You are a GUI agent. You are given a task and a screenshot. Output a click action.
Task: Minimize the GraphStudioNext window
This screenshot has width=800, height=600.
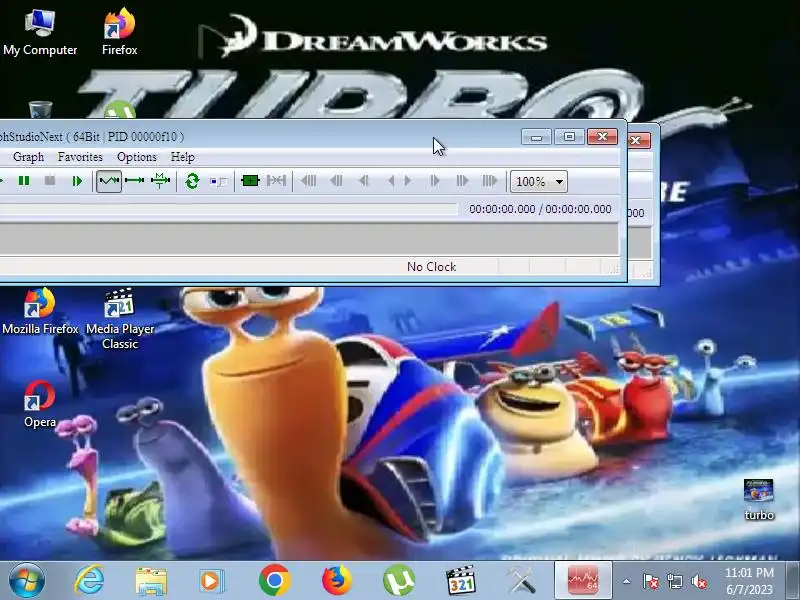click(x=536, y=137)
